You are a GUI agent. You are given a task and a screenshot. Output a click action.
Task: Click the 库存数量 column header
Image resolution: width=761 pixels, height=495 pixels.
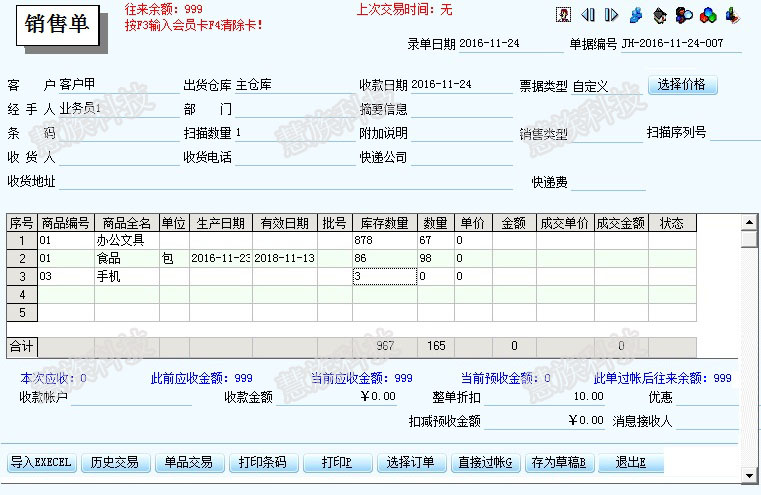[x=385, y=223]
